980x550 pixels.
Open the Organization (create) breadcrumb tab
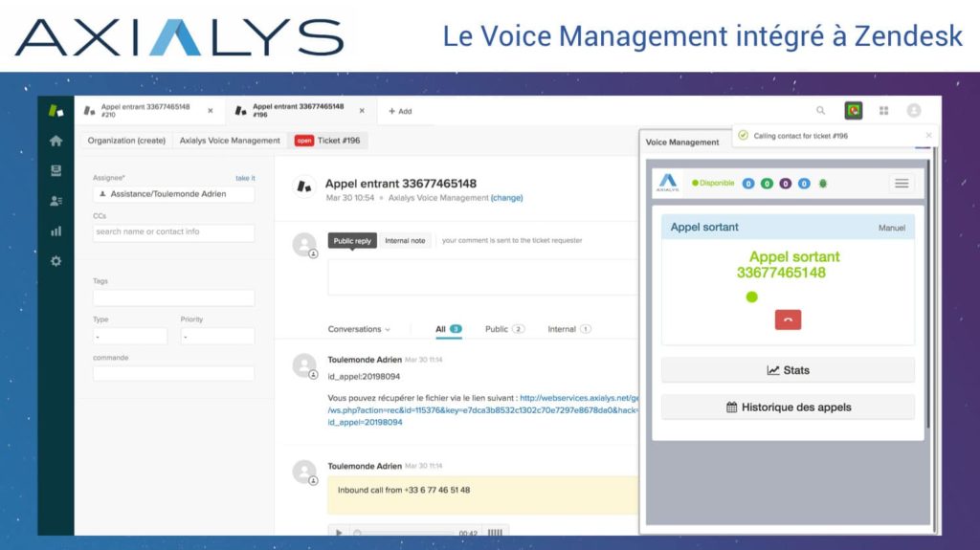[x=126, y=141]
